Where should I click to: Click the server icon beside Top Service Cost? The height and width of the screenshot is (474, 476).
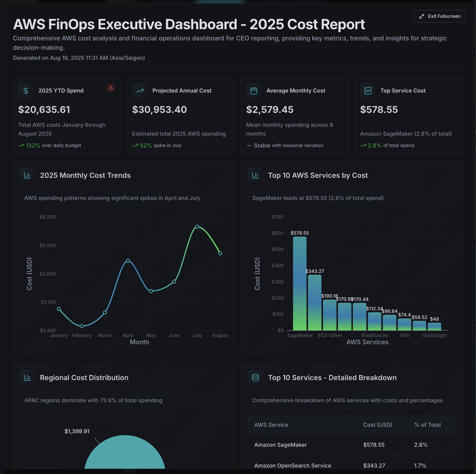tap(368, 91)
